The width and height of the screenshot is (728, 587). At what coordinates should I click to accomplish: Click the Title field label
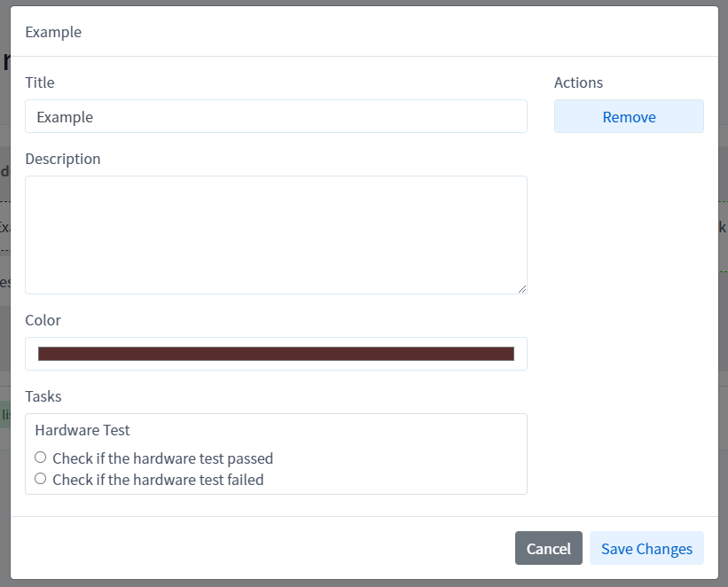pyautogui.click(x=40, y=82)
